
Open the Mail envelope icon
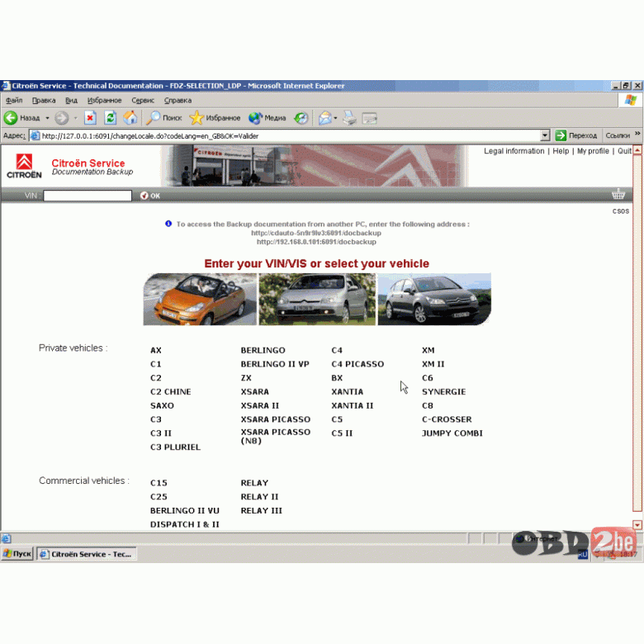(x=324, y=118)
